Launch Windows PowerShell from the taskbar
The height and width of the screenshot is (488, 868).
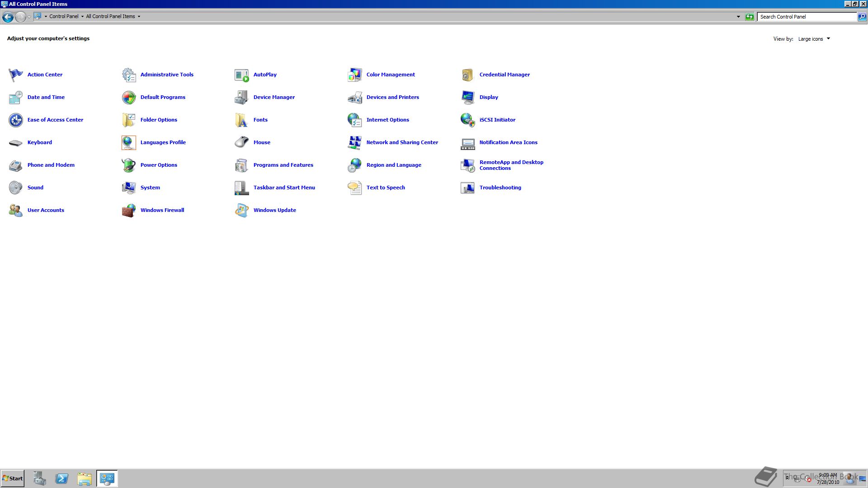pos(62,479)
